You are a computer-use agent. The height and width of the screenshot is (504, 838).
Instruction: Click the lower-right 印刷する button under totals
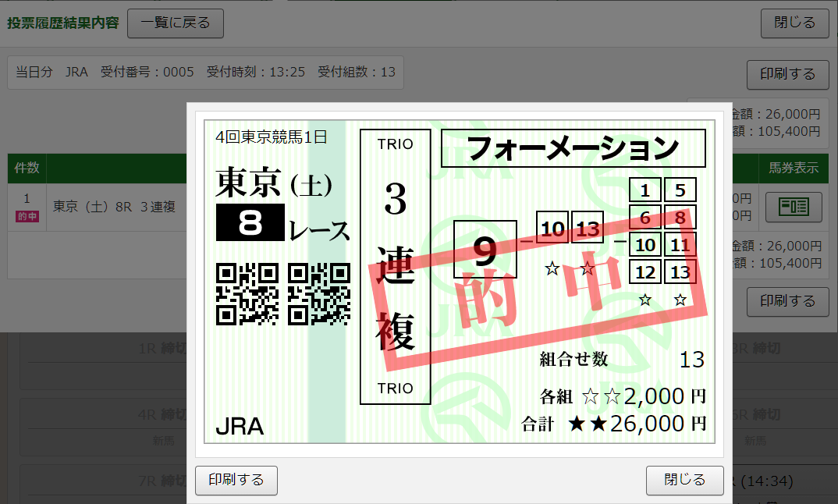[x=787, y=301]
